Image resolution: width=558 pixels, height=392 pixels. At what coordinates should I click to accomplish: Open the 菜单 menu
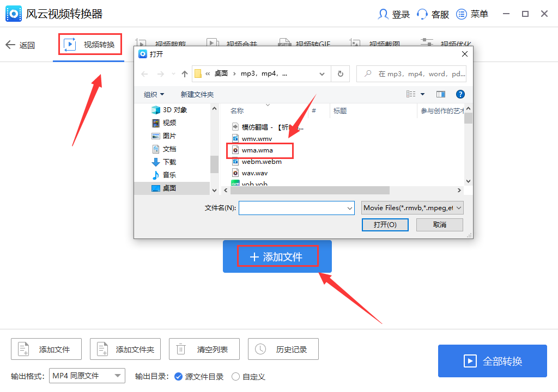(x=472, y=14)
